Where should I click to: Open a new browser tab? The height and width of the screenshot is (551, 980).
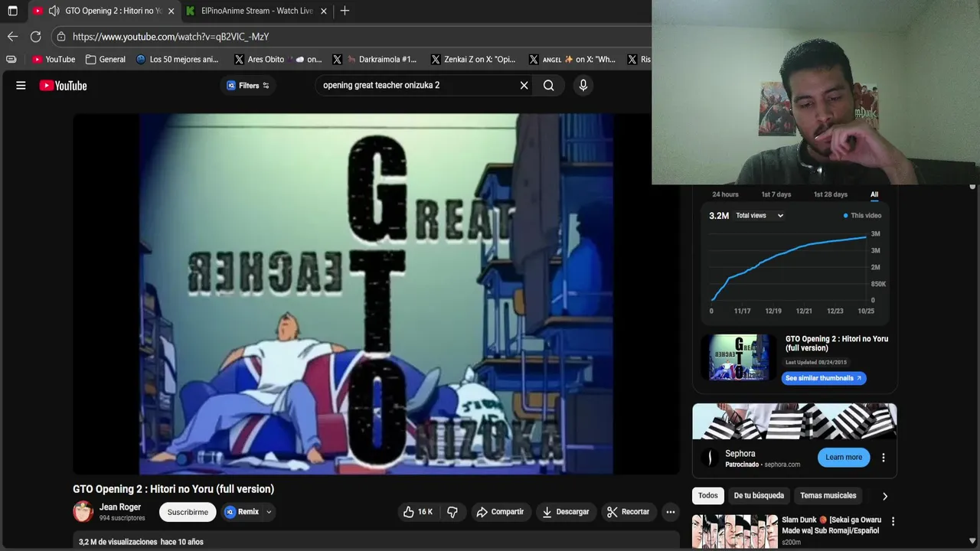[x=345, y=11]
